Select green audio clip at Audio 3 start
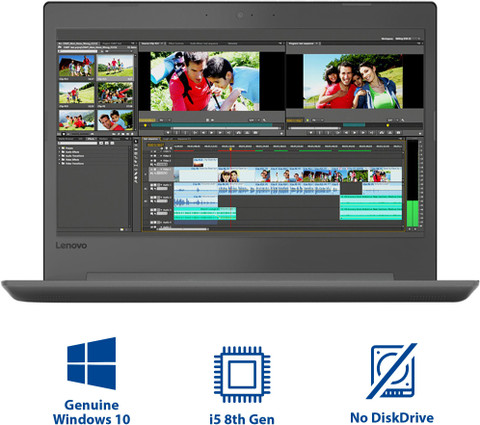Image resolution: width=480 pixels, height=425 pixels. click(x=205, y=213)
